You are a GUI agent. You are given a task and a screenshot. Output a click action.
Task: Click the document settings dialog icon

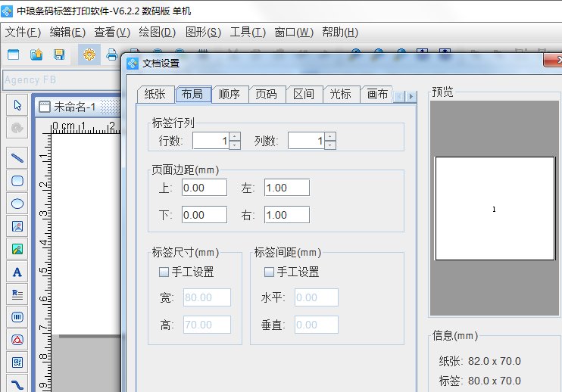(133, 64)
